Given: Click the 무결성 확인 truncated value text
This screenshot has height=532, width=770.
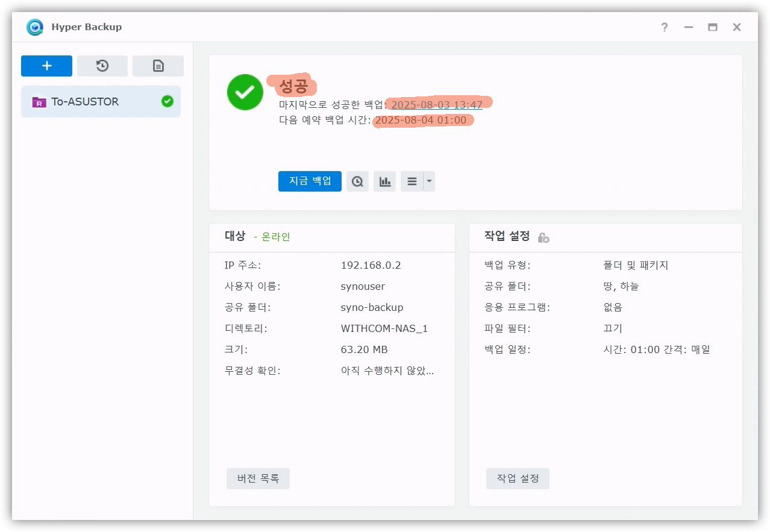Looking at the screenshot, I should pyautogui.click(x=387, y=371).
